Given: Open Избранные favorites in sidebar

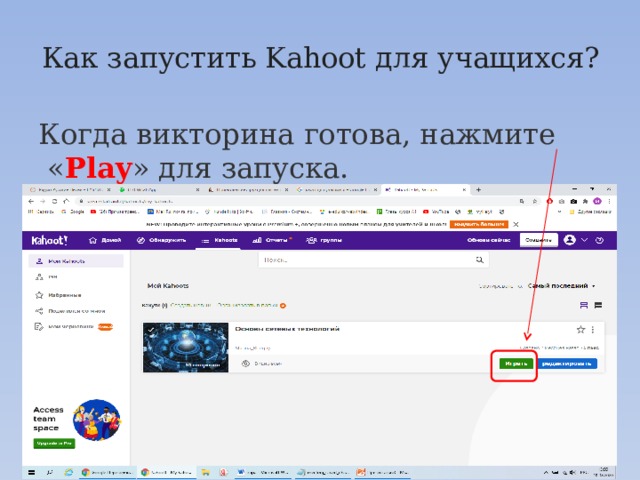Looking at the screenshot, I should click(58, 295).
